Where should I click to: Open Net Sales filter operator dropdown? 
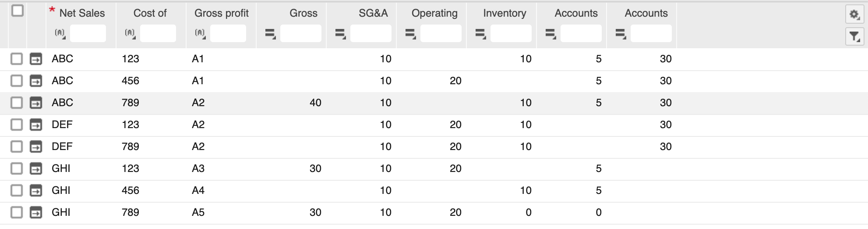[x=60, y=33]
